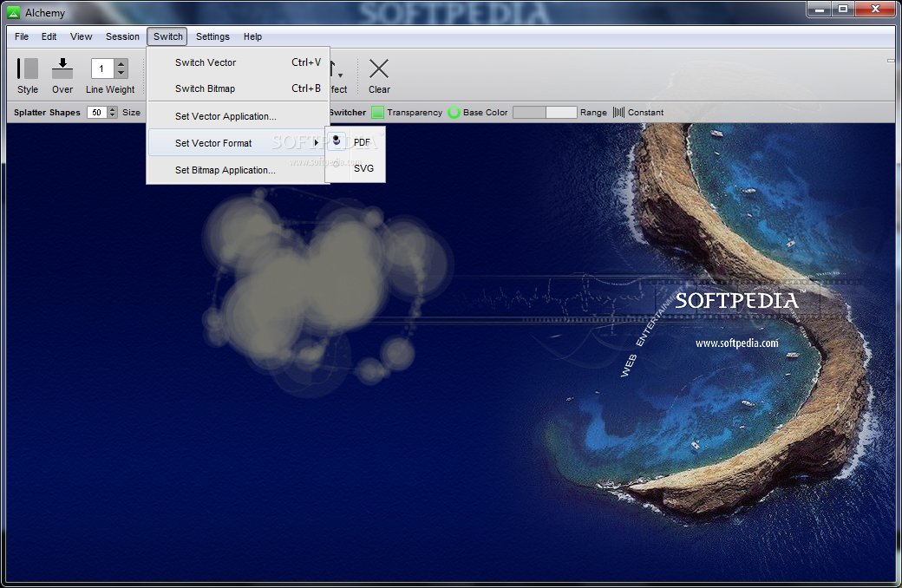Decrease Line Weight with down arrow
The image size is (902, 588).
121,73
